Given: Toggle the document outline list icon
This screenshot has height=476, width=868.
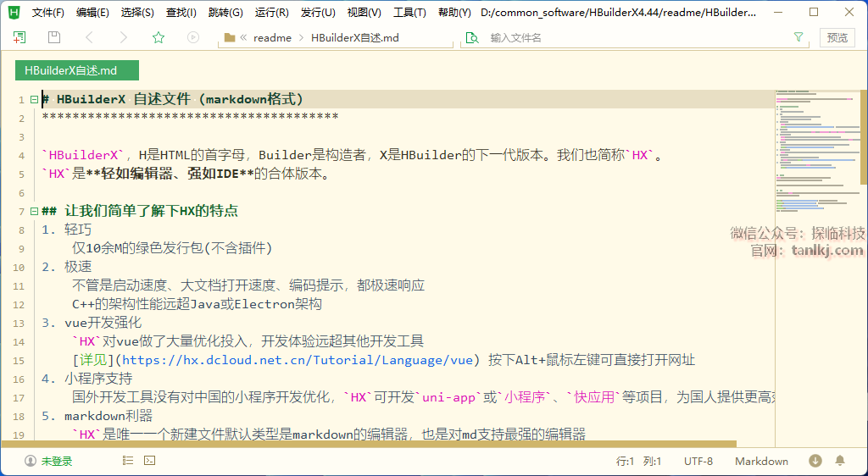Looking at the screenshot, I should [x=128, y=461].
